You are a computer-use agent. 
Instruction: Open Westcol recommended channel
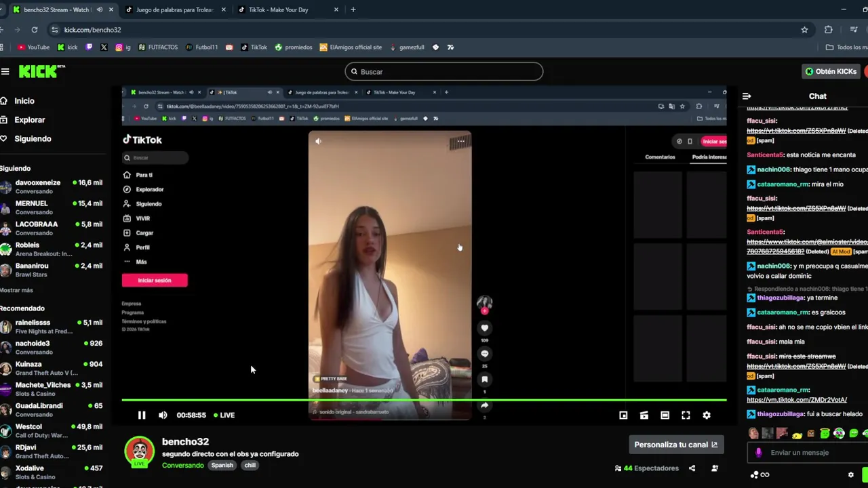[x=51, y=431]
